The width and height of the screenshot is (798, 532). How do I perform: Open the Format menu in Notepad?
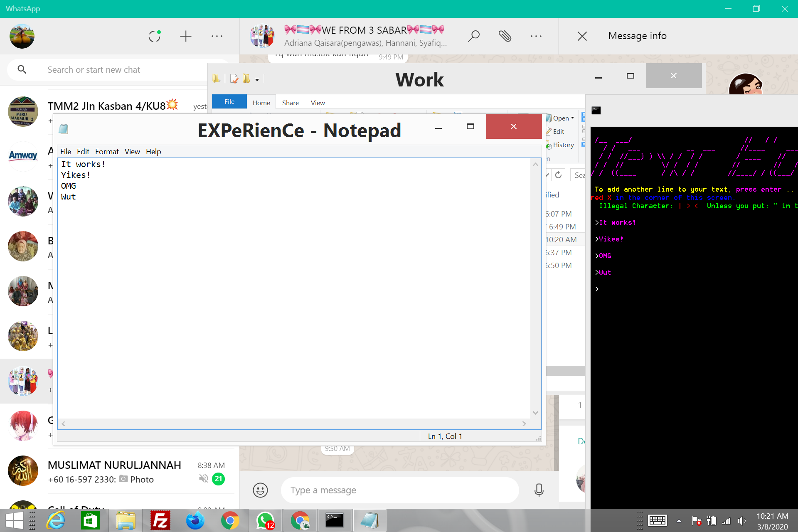(x=107, y=151)
